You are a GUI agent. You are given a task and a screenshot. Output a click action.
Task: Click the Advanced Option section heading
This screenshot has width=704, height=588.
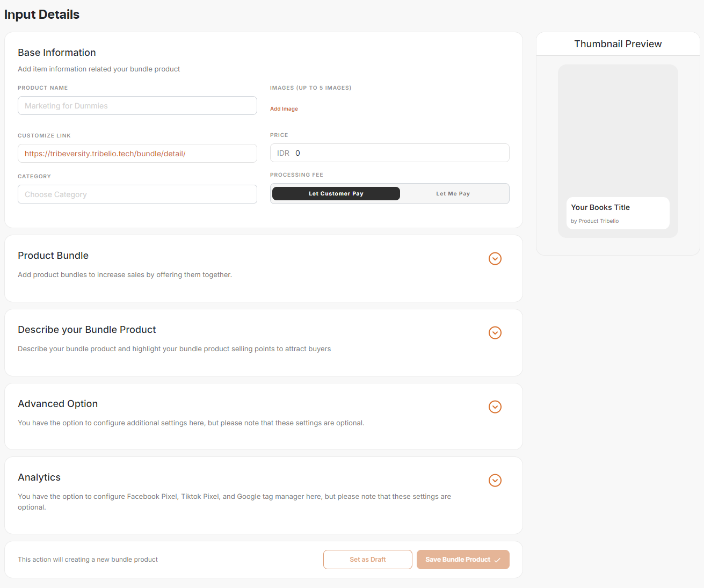point(58,404)
